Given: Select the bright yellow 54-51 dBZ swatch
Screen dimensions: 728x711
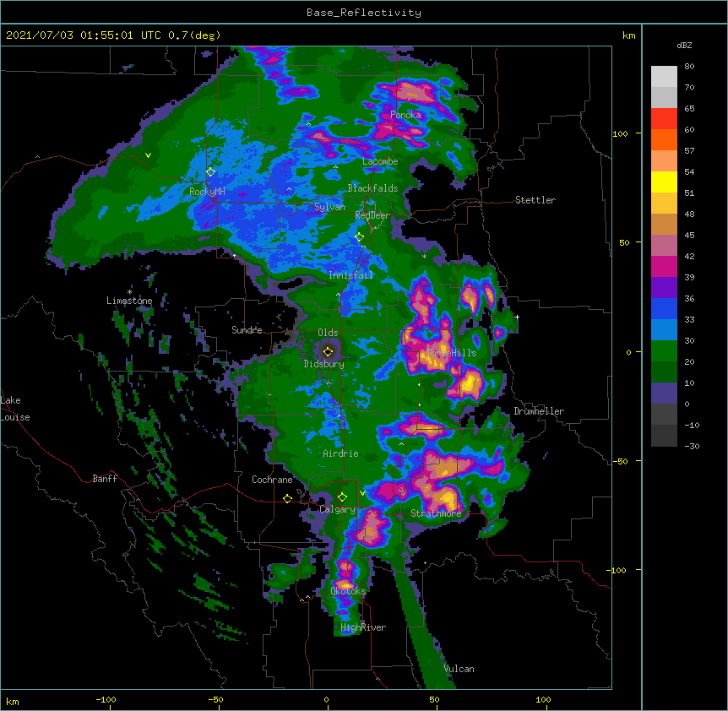Looking at the screenshot, I should click(664, 182).
